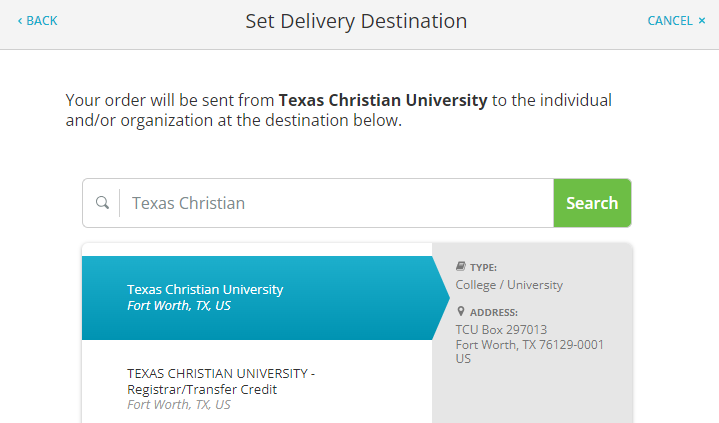Click the X icon next to CANCEL
This screenshot has height=423, width=719.
[702, 21]
